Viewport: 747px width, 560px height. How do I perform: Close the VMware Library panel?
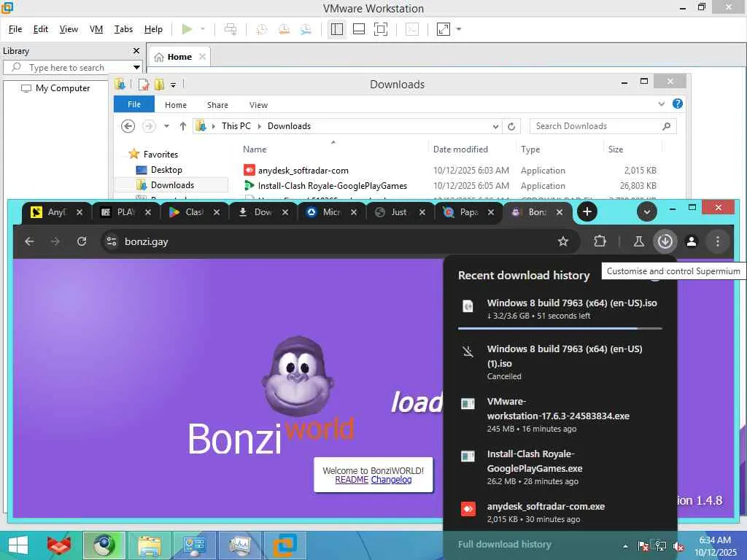coord(136,50)
